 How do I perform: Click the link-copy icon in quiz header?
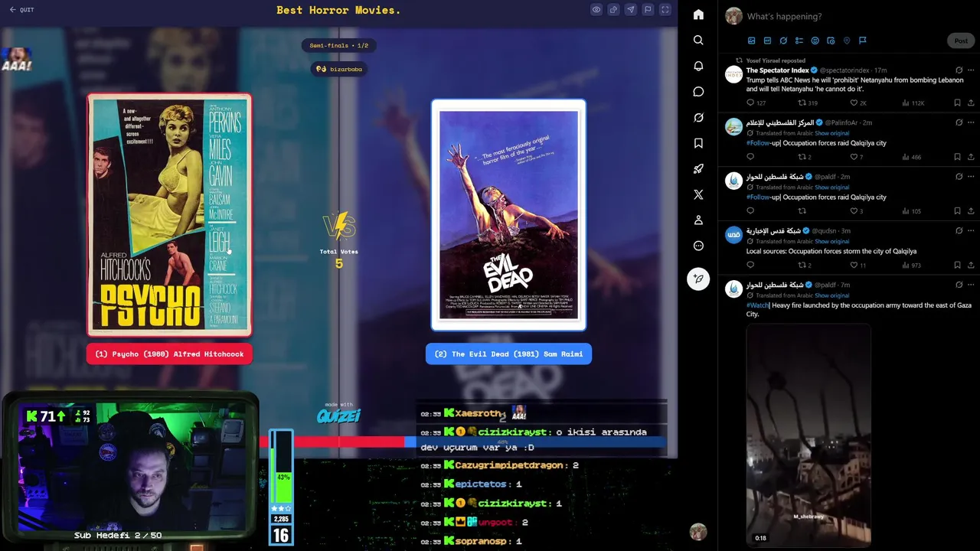(613, 10)
